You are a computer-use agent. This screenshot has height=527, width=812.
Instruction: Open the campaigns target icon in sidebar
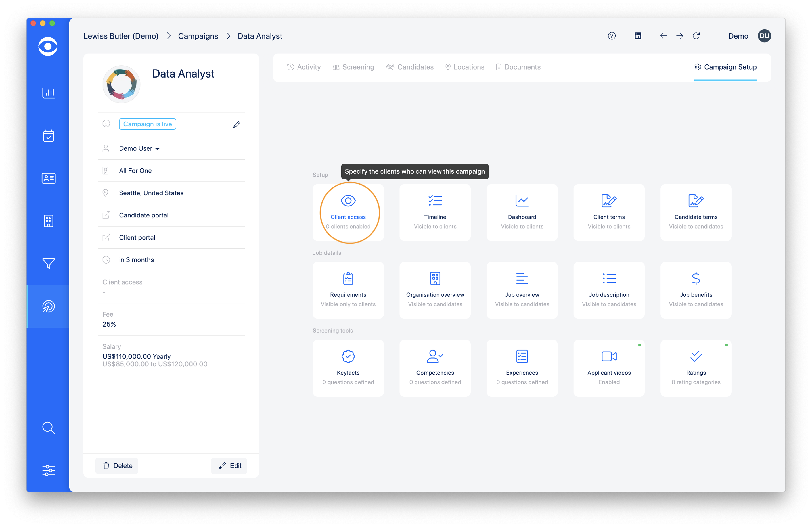pos(48,306)
